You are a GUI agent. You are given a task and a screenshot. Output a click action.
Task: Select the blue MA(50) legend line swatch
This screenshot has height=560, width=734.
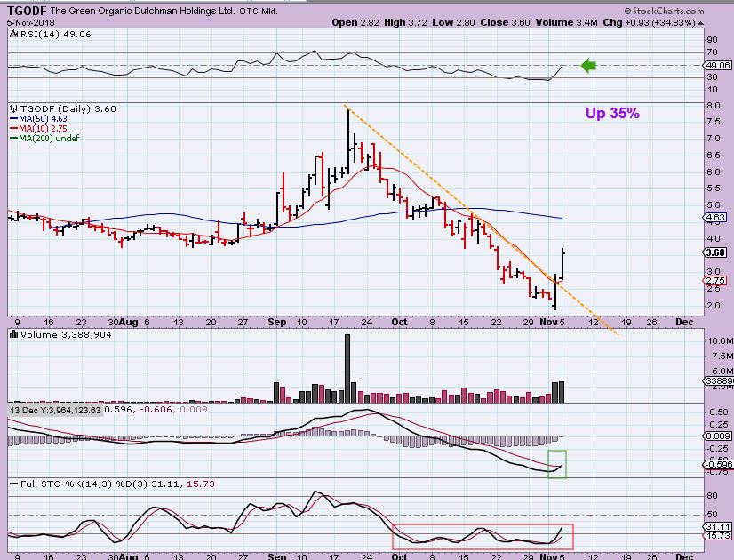point(13,119)
